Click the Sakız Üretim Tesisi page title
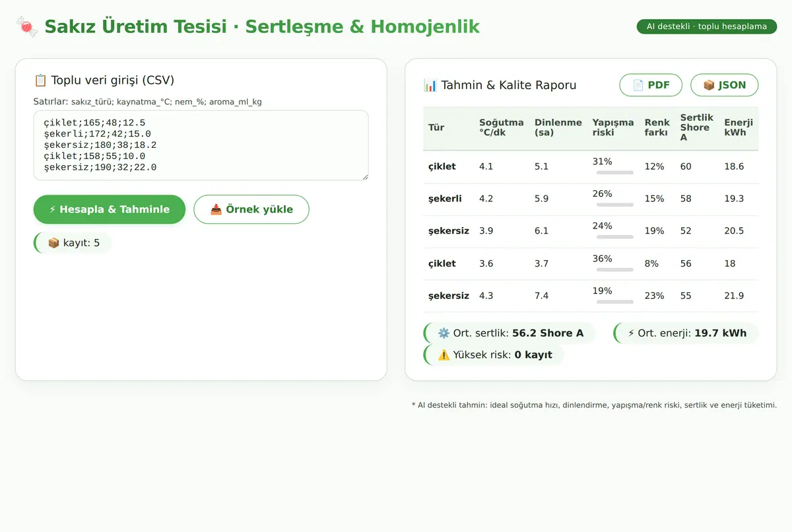The image size is (792, 532). [x=262, y=27]
